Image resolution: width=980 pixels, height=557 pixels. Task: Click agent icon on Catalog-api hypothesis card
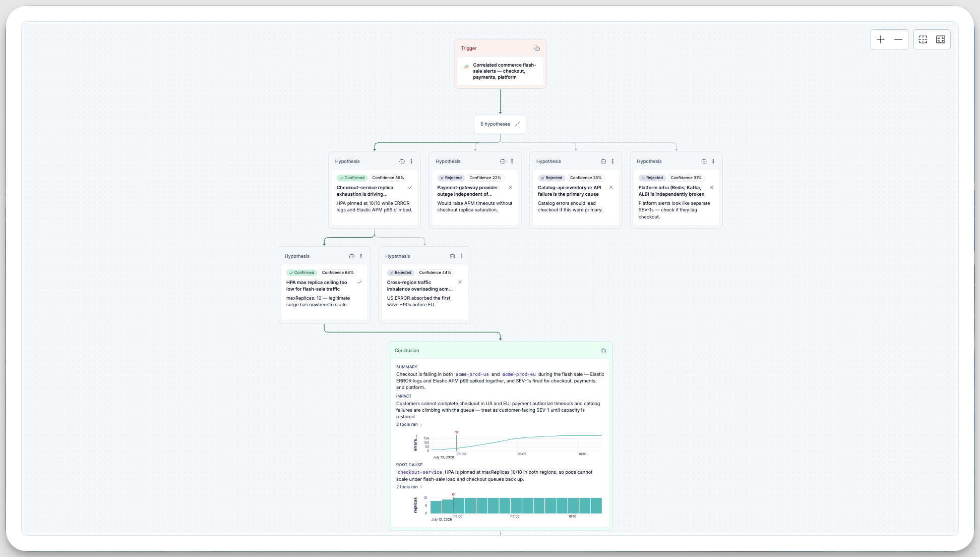[603, 161]
